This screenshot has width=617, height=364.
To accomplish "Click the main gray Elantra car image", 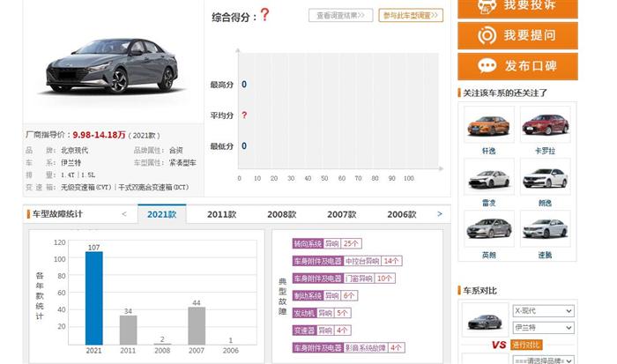I will click(x=112, y=65).
